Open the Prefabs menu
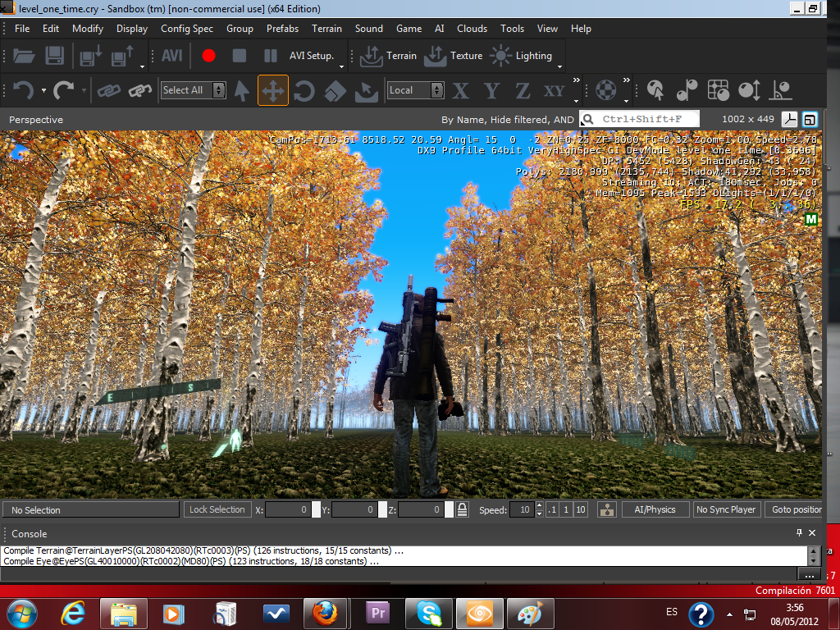Screen dimensions: 840x630 pyautogui.click(x=282, y=29)
